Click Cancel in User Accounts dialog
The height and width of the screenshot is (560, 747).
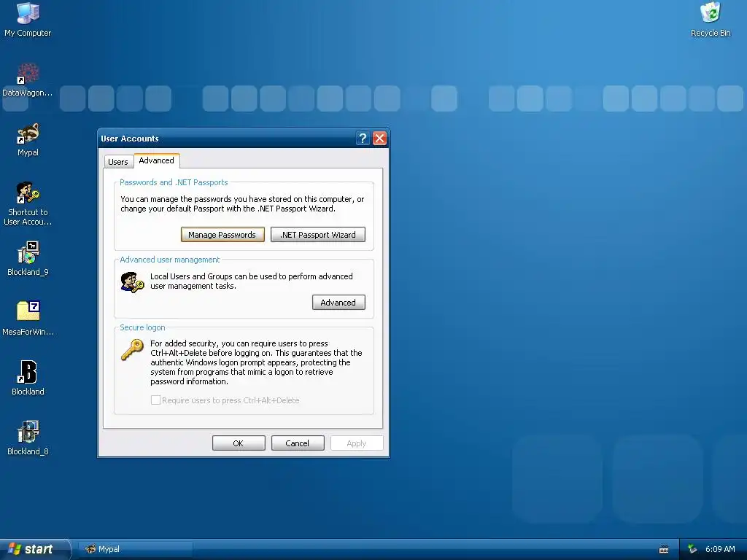[298, 443]
